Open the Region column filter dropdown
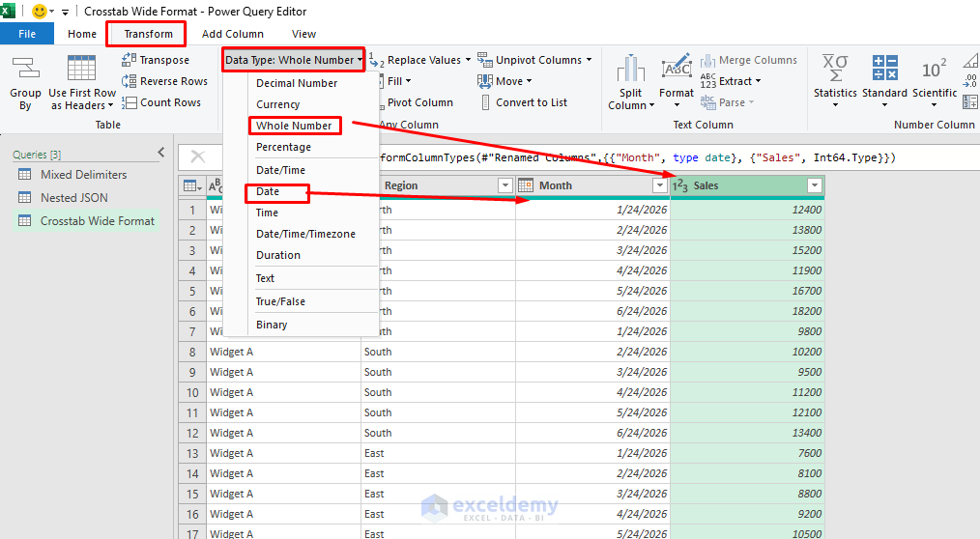This screenshot has width=980, height=539. pos(505,185)
